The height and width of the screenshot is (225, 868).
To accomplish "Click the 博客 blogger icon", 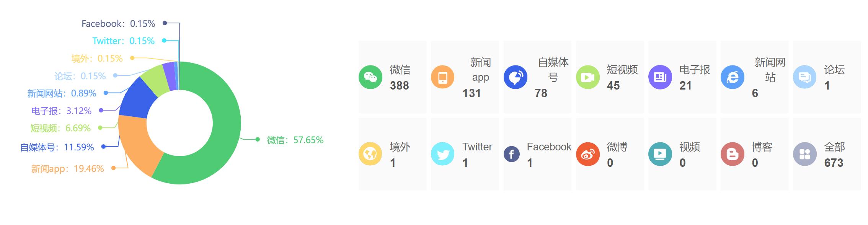I will tap(732, 154).
